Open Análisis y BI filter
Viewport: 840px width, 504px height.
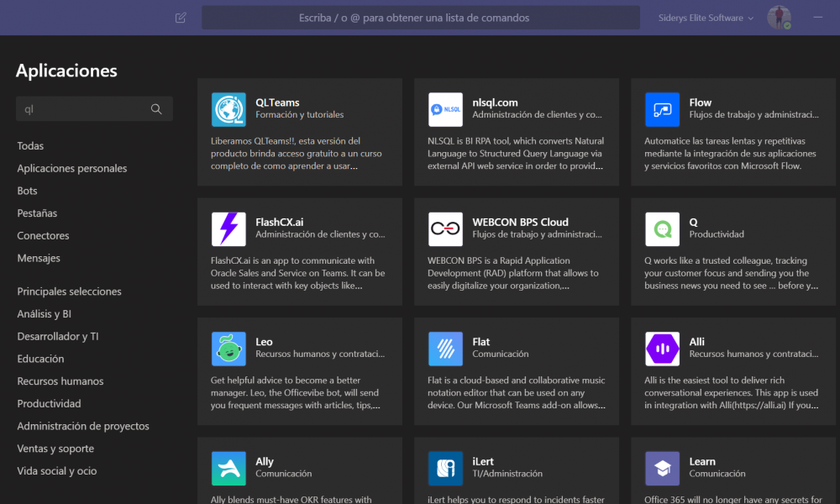[x=44, y=314]
